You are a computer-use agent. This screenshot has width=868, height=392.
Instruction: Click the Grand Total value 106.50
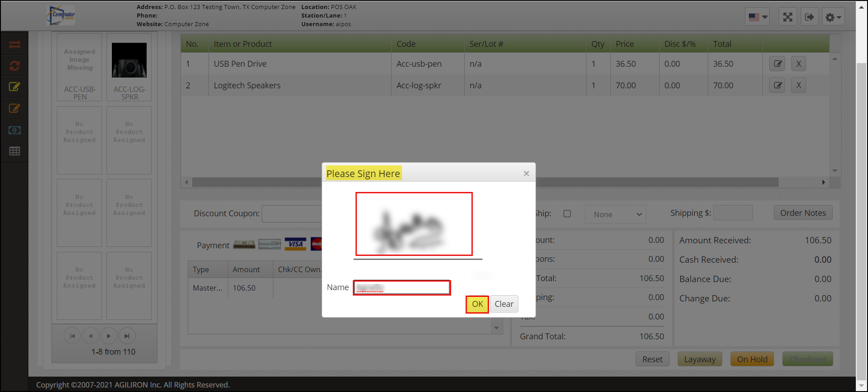(x=651, y=336)
